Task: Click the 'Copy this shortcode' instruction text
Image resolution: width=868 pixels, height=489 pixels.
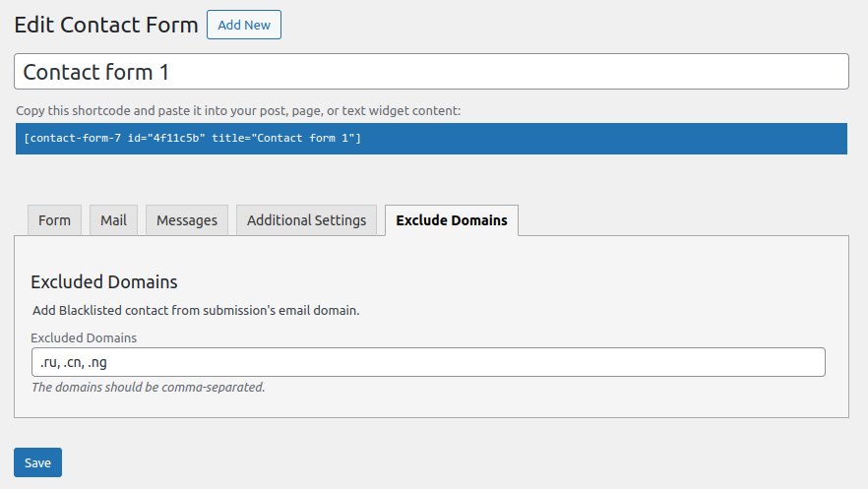Action: coord(238,110)
